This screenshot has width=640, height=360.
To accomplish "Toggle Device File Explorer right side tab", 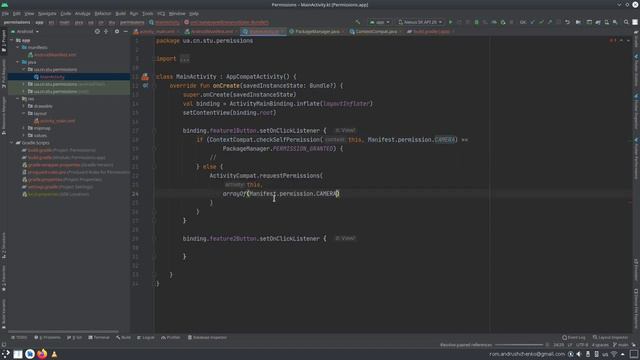I will click(x=636, y=309).
